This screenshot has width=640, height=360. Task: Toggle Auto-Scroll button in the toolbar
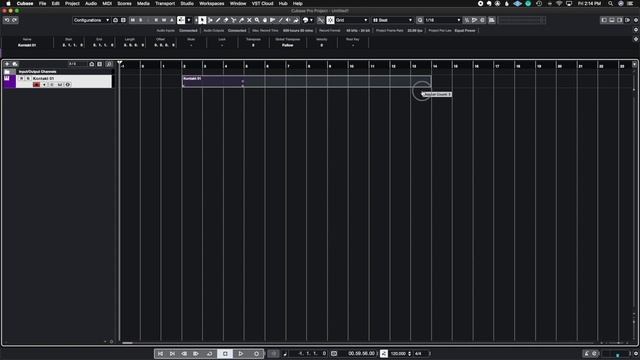(181, 20)
